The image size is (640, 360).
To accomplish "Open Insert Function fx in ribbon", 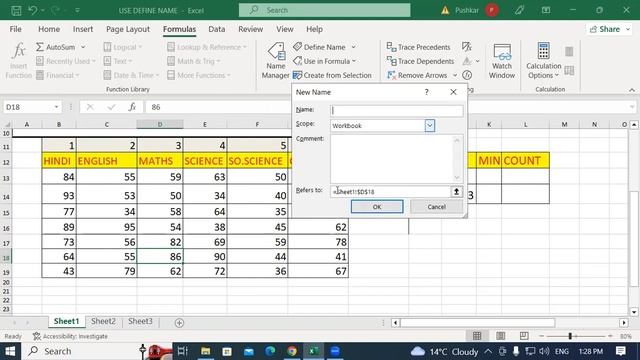I will tap(18, 60).
